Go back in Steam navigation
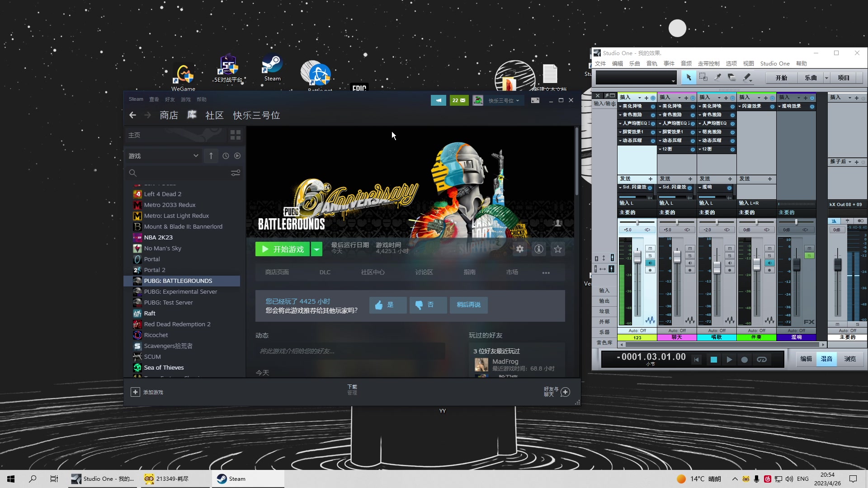The width and height of the screenshot is (868, 488). click(132, 115)
